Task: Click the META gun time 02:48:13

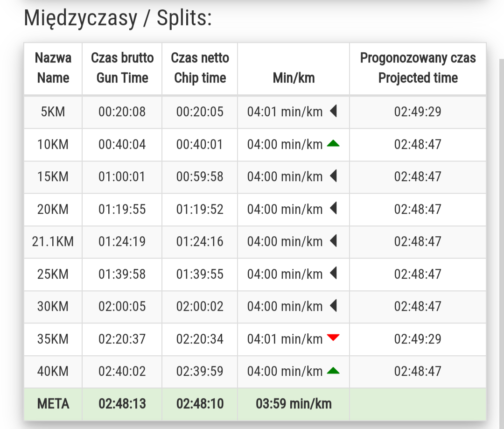Action: tap(122, 404)
